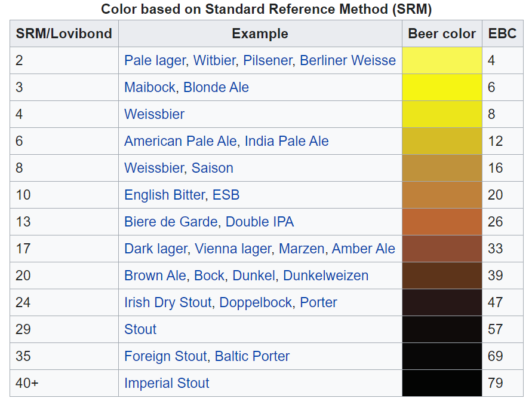
Task: Open the Saison link
Action: pos(212,168)
